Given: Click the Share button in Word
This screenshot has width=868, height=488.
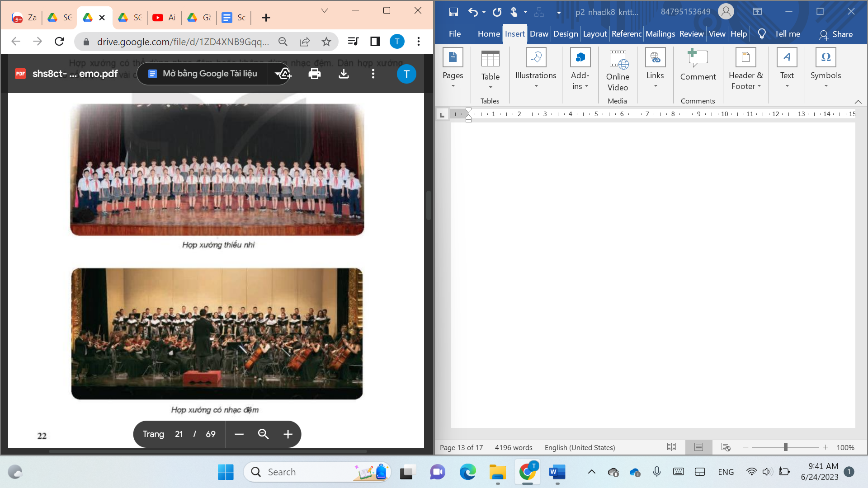Looking at the screenshot, I should coord(836,34).
